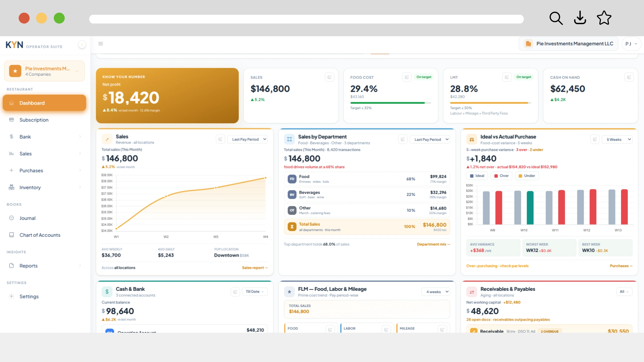Toggle the Ideal legend series
644x362 pixels.
tap(477, 176)
